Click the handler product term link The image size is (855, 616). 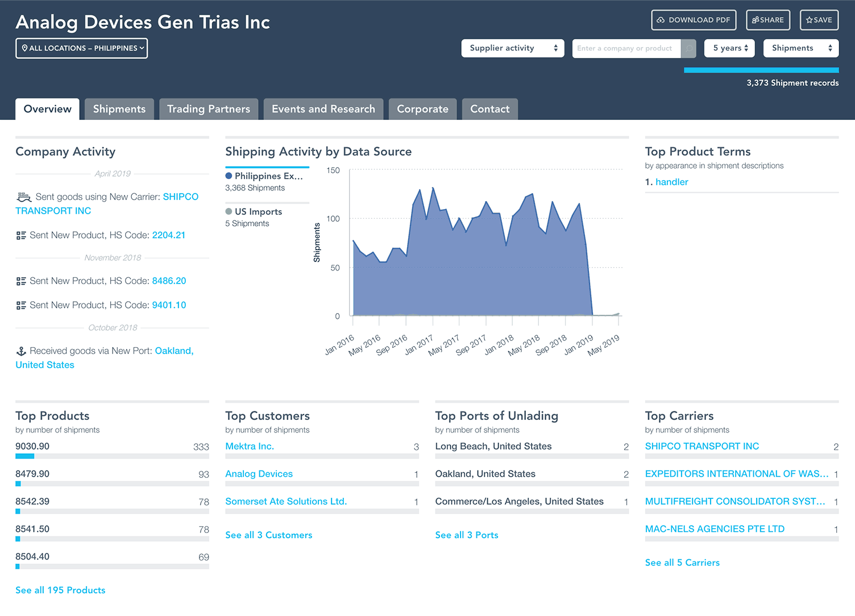pos(672,182)
